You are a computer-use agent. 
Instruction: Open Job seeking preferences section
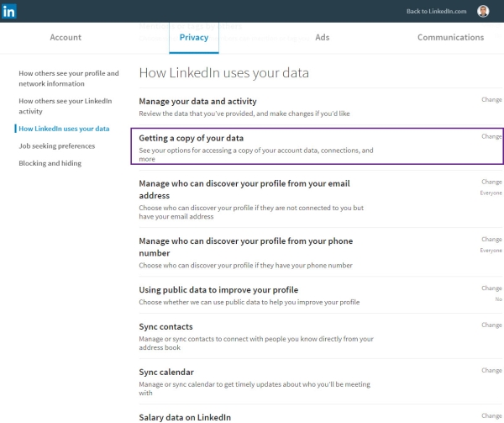point(57,146)
